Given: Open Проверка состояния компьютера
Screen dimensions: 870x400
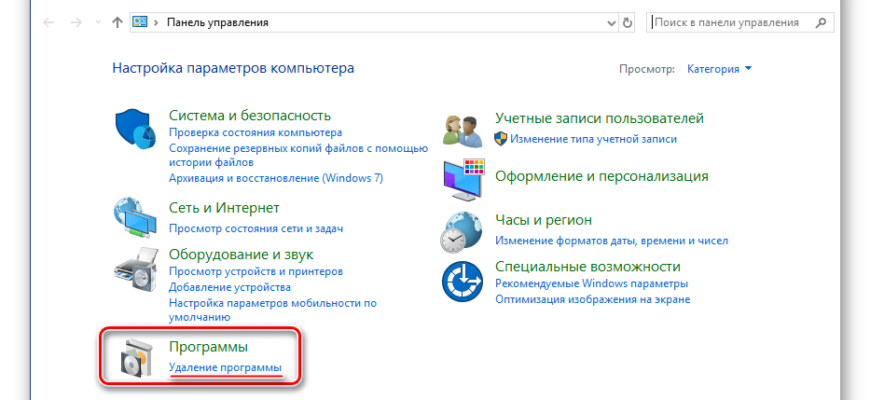Looking at the screenshot, I should 255,133.
